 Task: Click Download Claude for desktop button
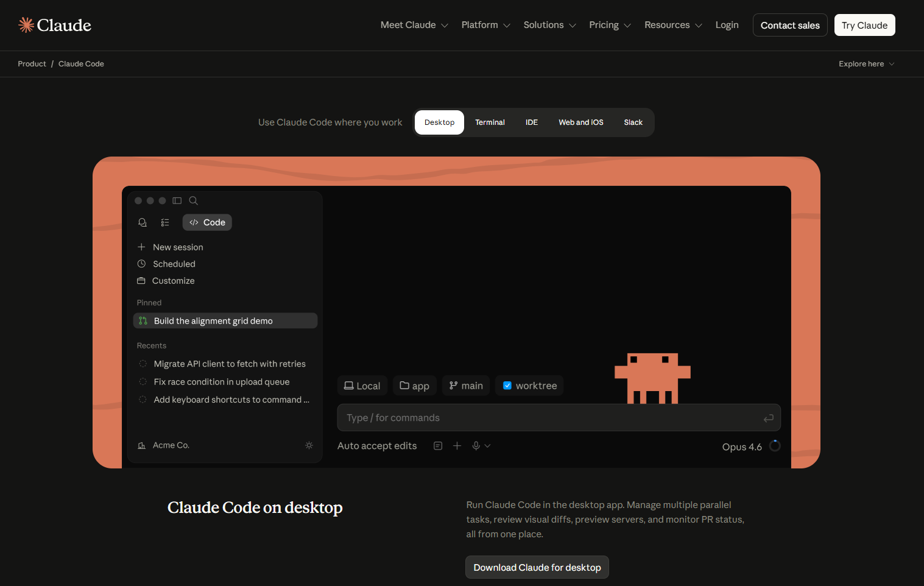click(x=537, y=567)
